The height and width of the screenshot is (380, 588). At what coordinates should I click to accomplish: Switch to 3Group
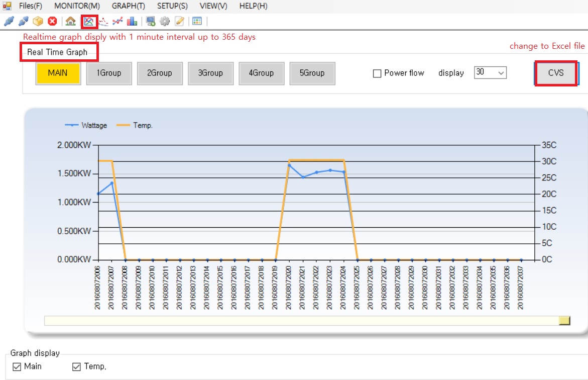(x=211, y=73)
